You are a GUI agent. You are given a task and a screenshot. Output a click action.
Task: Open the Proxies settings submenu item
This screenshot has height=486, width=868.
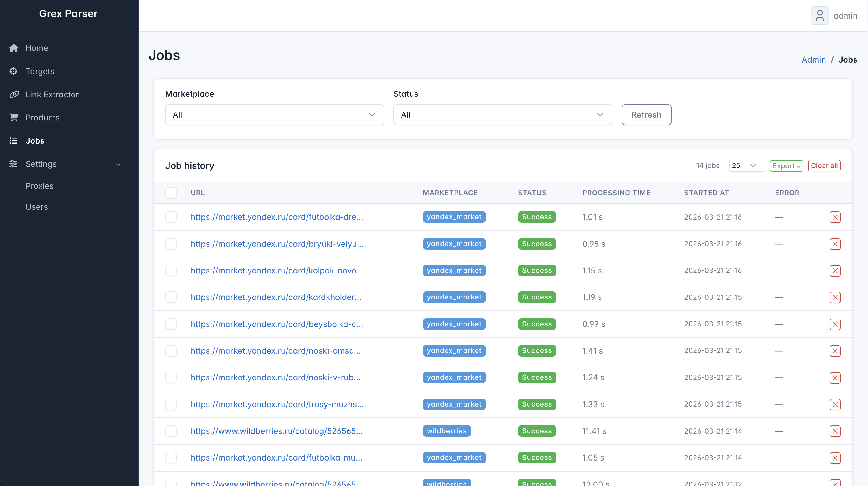coord(39,186)
